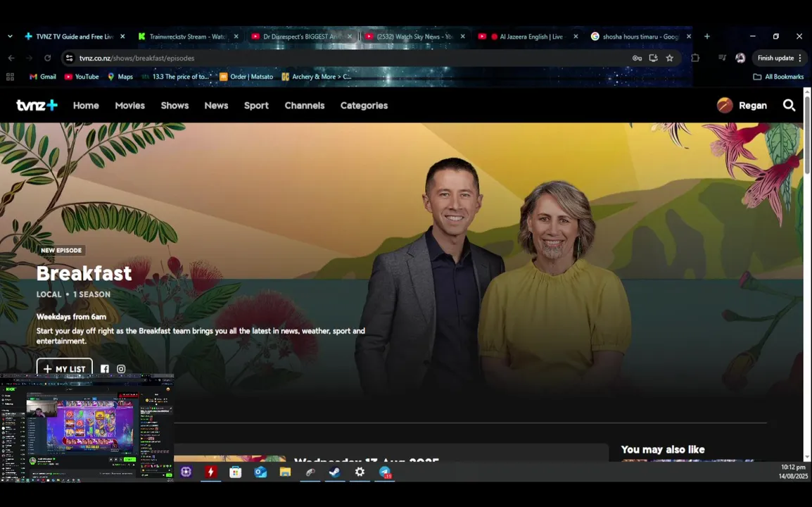Viewport: 812px width, 507px height.
Task: Open Microsoft Store from the taskbar
Action: coord(235,472)
